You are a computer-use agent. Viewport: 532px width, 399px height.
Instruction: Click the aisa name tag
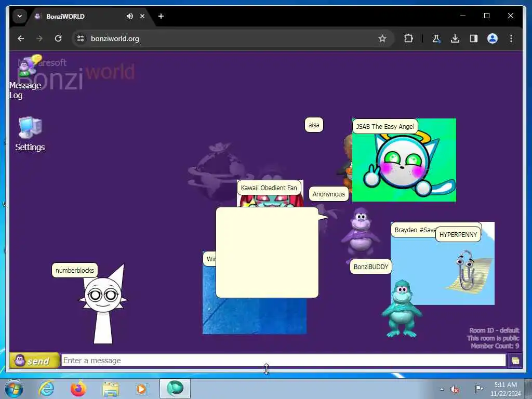click(x=314, y=125)
